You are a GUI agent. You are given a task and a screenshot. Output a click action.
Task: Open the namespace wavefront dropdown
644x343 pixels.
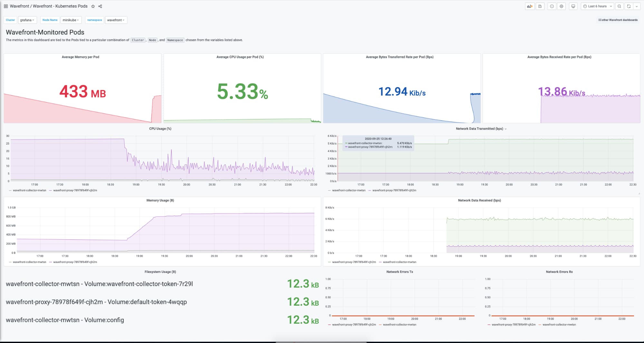click(x=116, y=20)
